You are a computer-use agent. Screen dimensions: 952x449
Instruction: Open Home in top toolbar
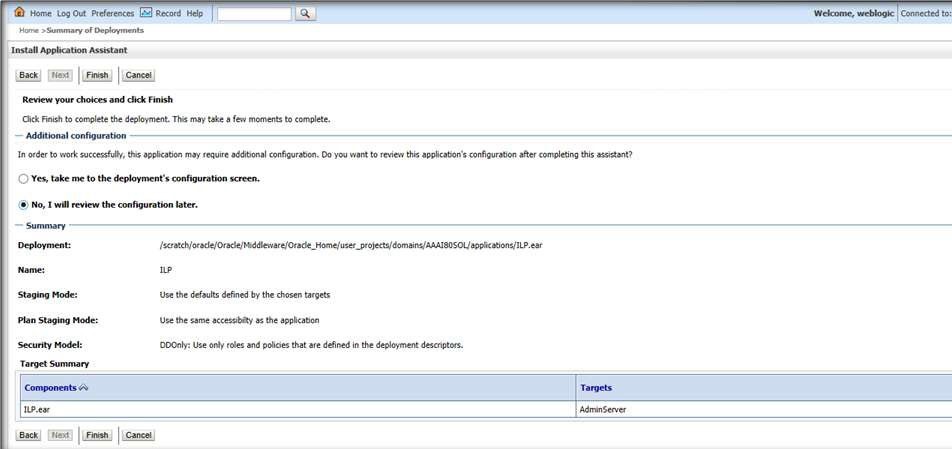point(41,13)
